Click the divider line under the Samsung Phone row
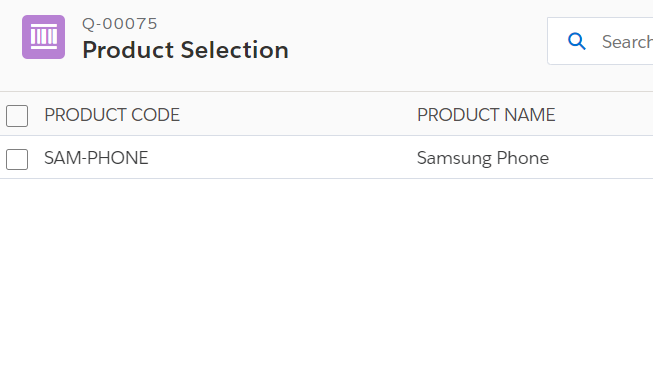 (x=326, y=179)
